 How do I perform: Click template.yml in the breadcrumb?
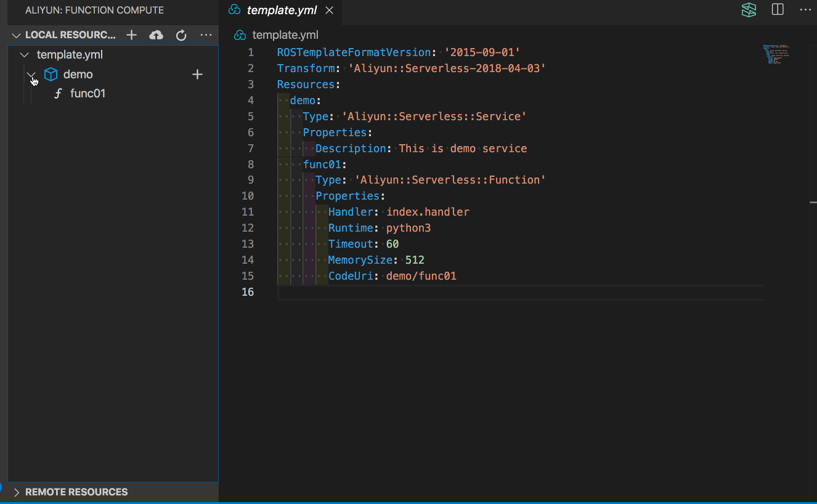click(x=285, y=35)
